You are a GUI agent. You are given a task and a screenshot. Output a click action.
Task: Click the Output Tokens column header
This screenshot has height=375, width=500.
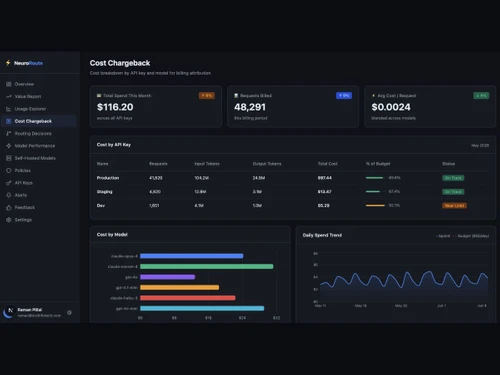coord(267,164)
